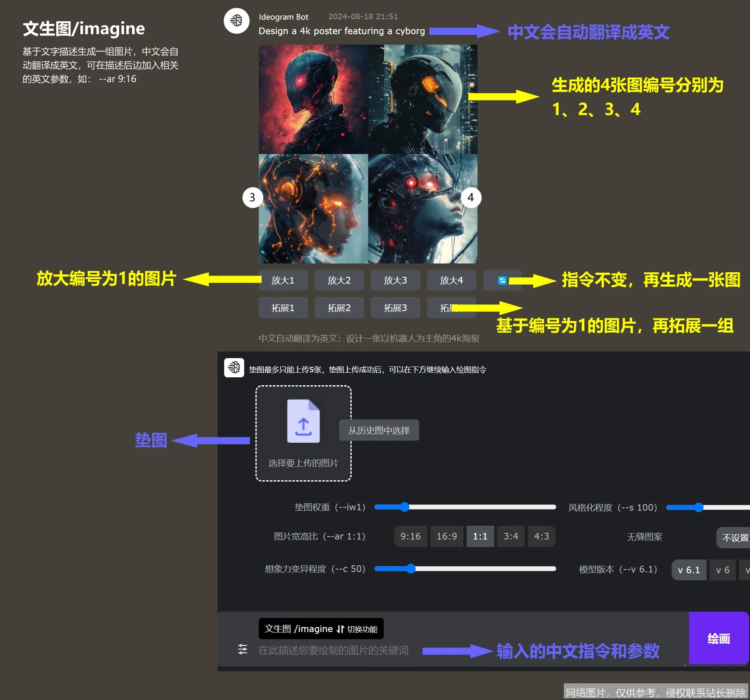Open the parameter settings sliders icon

pos(242,649)
